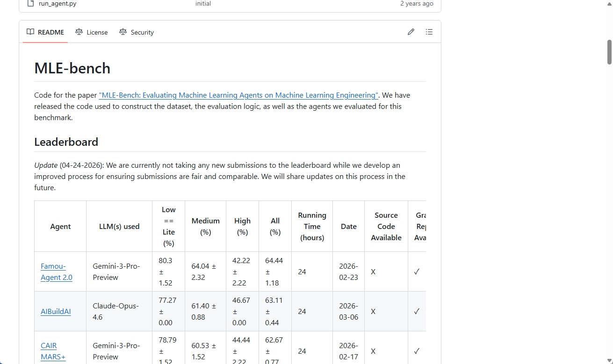613x364 pixels.
Task: Click the date "2026-03-06"
Action: click(349, 312)
